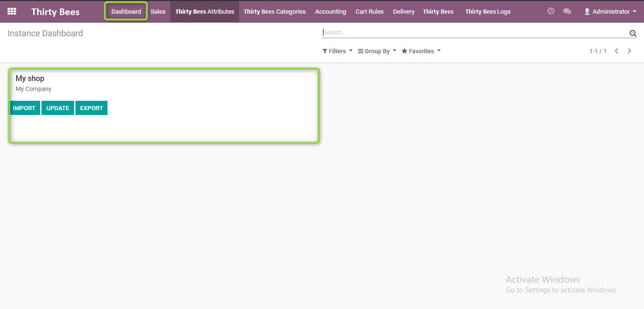Click the Thirty Bees app title
The width and height of the screenshot is (644, 309).
click(55, 12)
